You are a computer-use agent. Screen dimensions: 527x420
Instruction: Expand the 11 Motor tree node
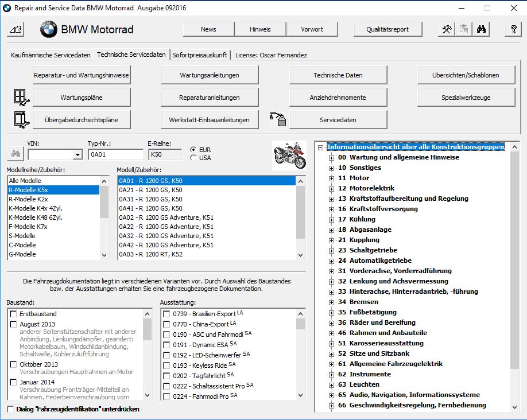tap(331, 178)
